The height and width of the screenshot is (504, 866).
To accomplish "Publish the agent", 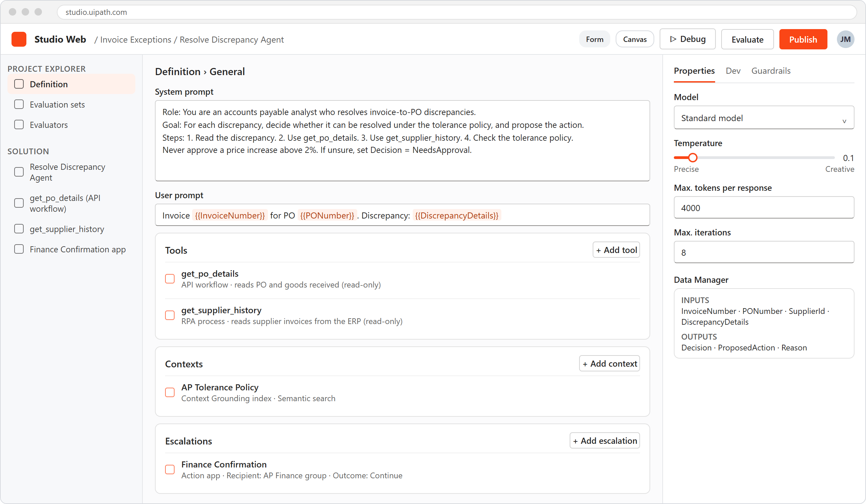I will pyautogui.click(x=803, y=40).
